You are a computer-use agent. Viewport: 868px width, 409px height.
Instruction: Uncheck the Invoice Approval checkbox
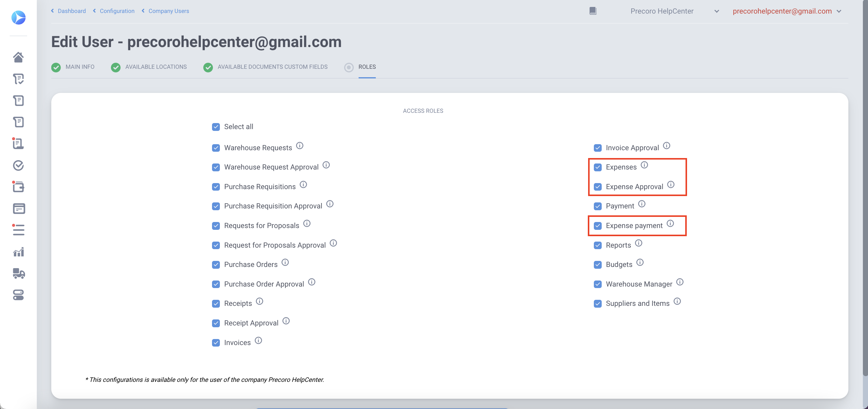598,148
